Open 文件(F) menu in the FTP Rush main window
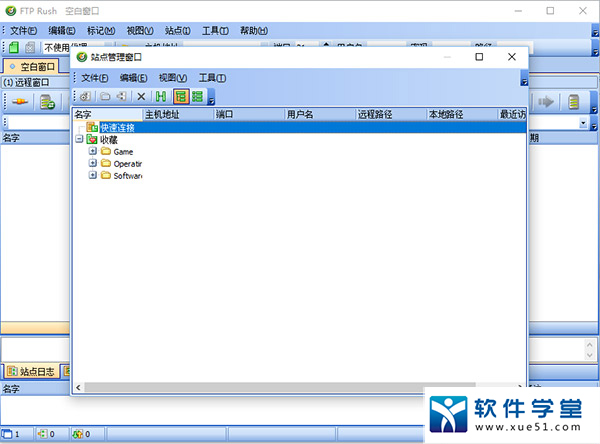The height and width of the screenshot is (444, 600). pyautogui.click(x=23, y=31)
